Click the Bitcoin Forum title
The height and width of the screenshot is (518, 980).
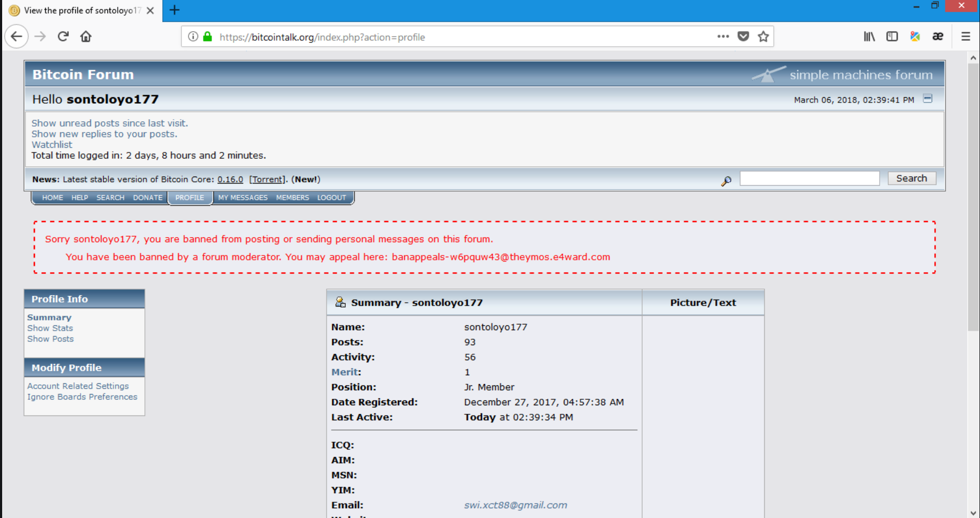[83, 75]
